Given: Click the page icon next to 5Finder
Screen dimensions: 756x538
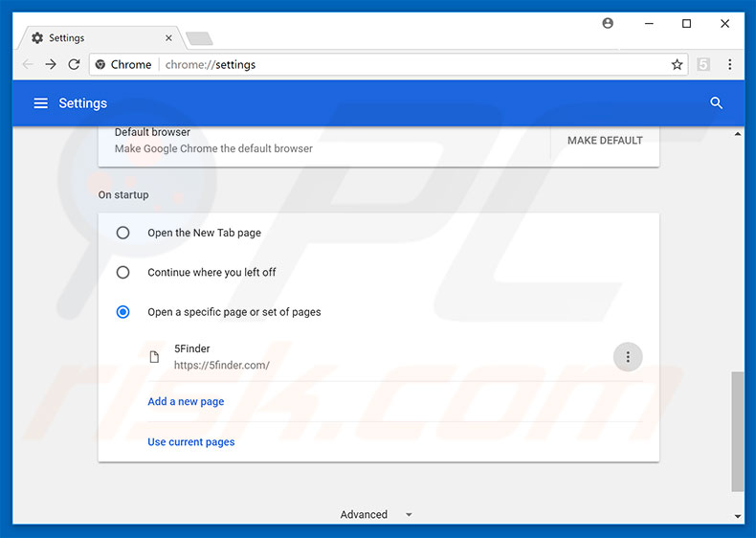Looking at the screenshot, I should click(154, 357).
